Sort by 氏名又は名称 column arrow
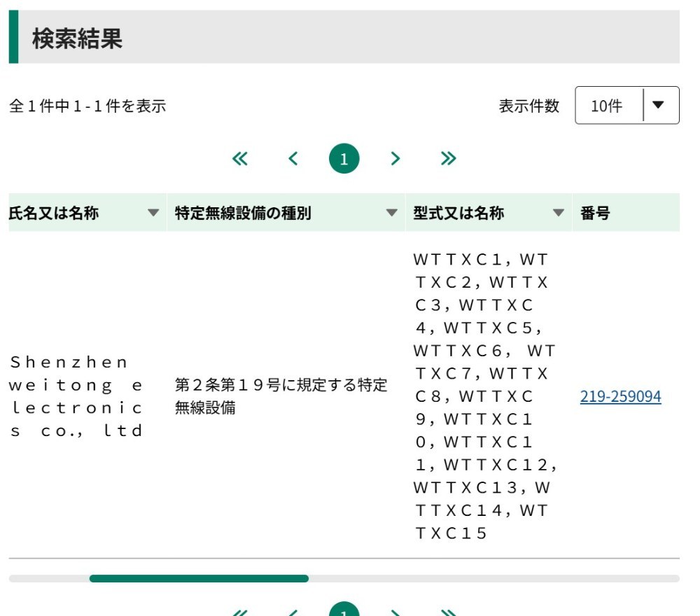The width and height of the screenshot is (700, 616). [153, 213]
